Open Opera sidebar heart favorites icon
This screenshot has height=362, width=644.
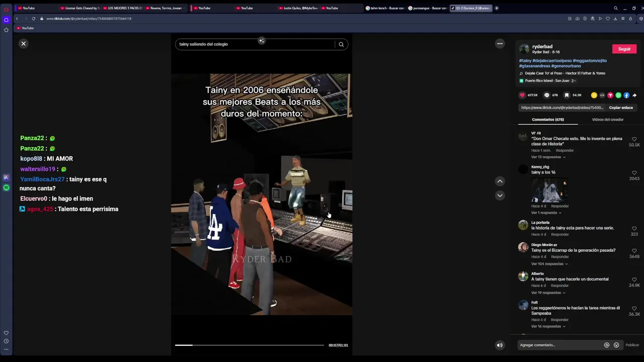(x=6, y=333)
